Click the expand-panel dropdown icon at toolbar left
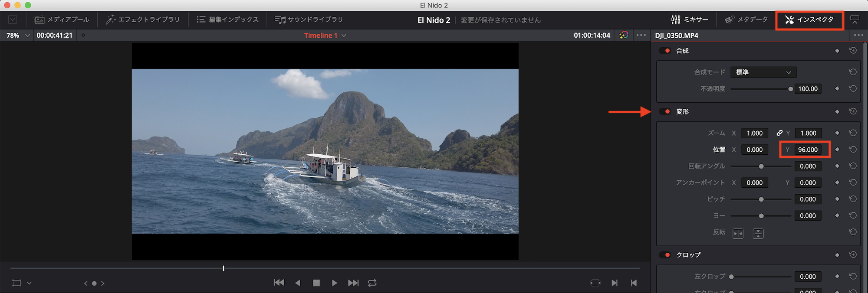The width and height of the screenshot is (868, 293). tap(13, 20)
